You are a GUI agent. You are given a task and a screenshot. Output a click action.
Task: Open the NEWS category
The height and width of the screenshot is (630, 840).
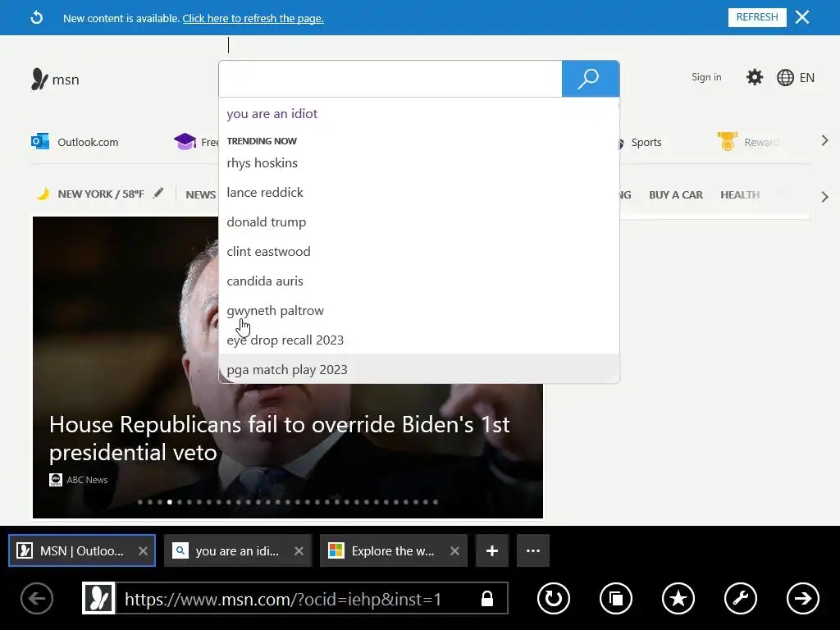[201, 195]
